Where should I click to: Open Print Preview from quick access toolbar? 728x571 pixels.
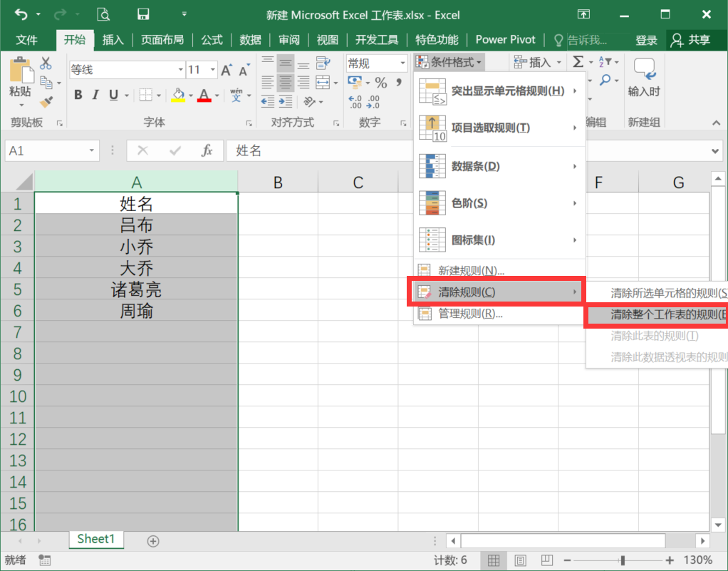pos(103,14)
